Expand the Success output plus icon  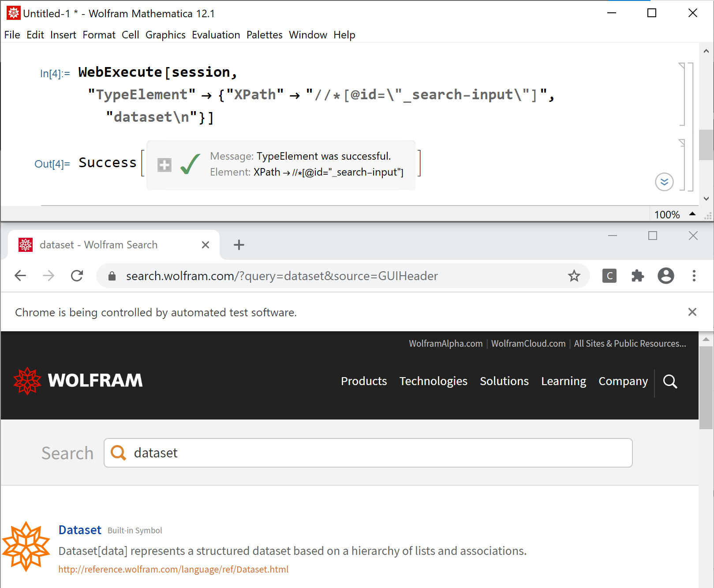(x=164, y=165)
